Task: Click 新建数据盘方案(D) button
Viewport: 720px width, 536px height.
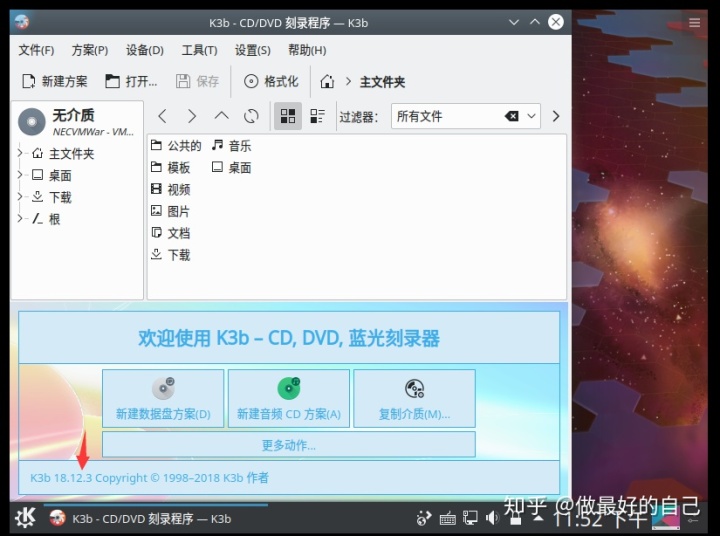Action: (x=163, y=398)
